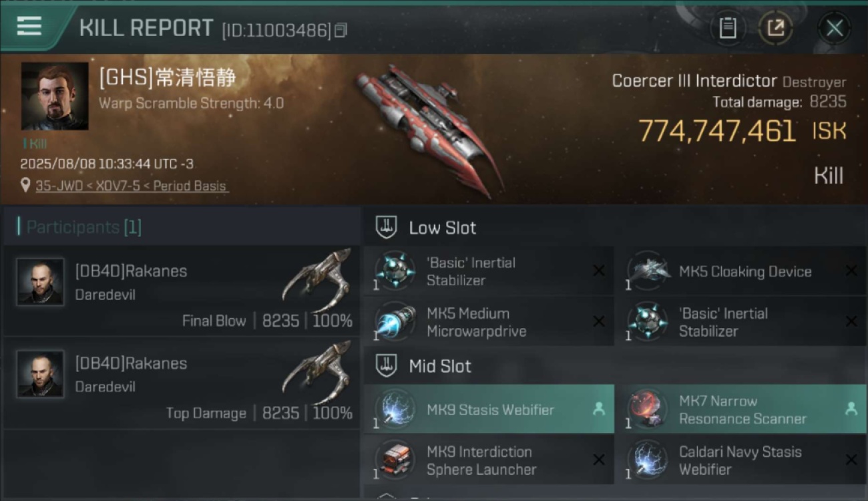Open the Participants [1] tab
The height and width of the screenshot is (501, 868).
80,227
